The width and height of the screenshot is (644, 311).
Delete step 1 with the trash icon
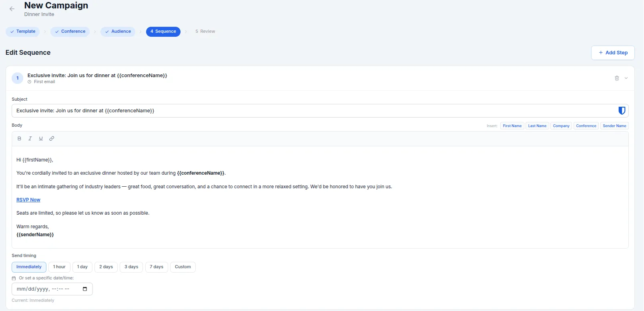(x=617, y=78)
